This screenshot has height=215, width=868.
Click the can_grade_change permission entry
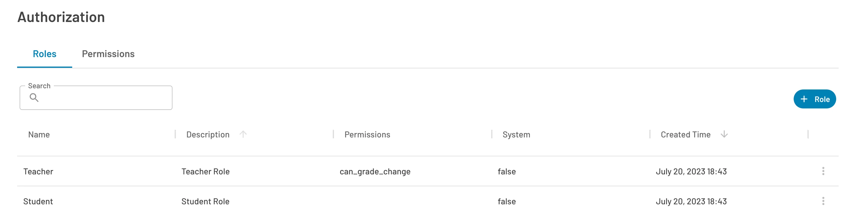tap(375, 171)
